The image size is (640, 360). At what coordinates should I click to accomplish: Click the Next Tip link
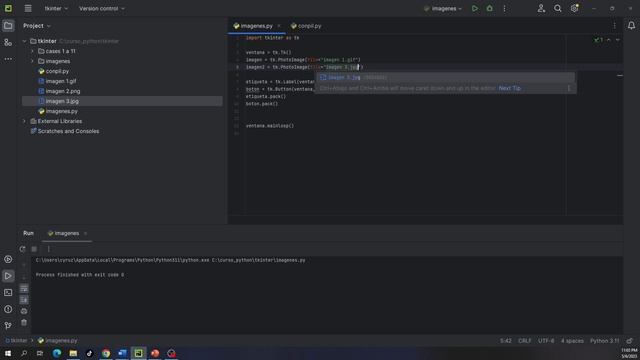coord(509,88)
